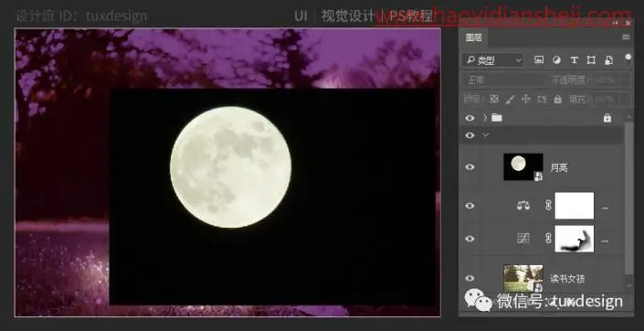Open the 图层 (Layers) panel tab
The height and width of the screenshot is (331, 644).
473,38
